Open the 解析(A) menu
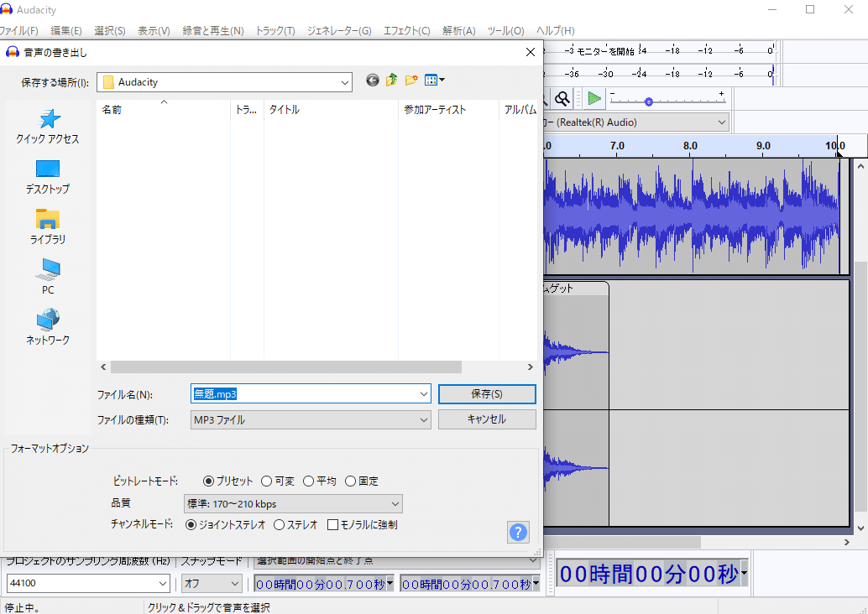This screenshot has height=614, width=868. (459, 31)
